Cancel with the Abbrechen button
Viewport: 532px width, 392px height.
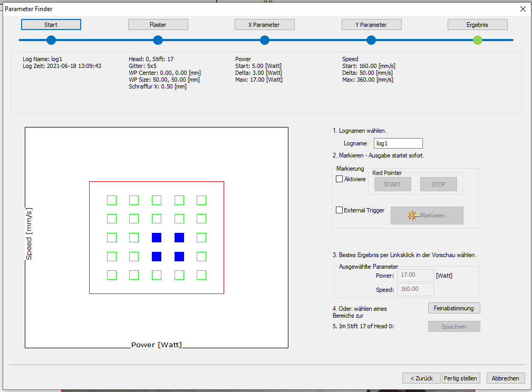pyautogui.click(x=506, y=378)
